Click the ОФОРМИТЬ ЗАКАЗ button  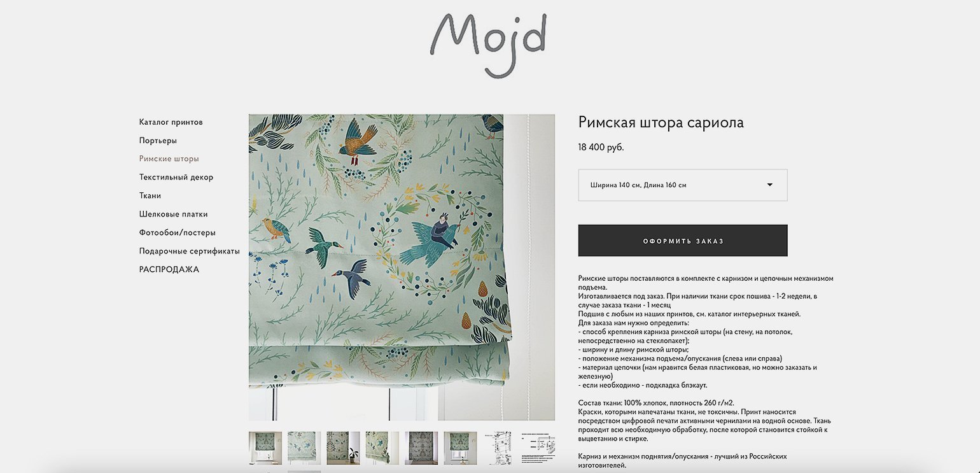pos(683,241)
